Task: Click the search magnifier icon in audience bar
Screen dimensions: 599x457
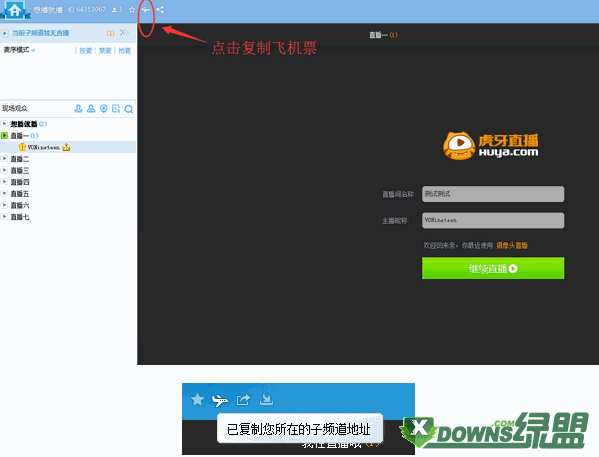Action: point(129,109)
